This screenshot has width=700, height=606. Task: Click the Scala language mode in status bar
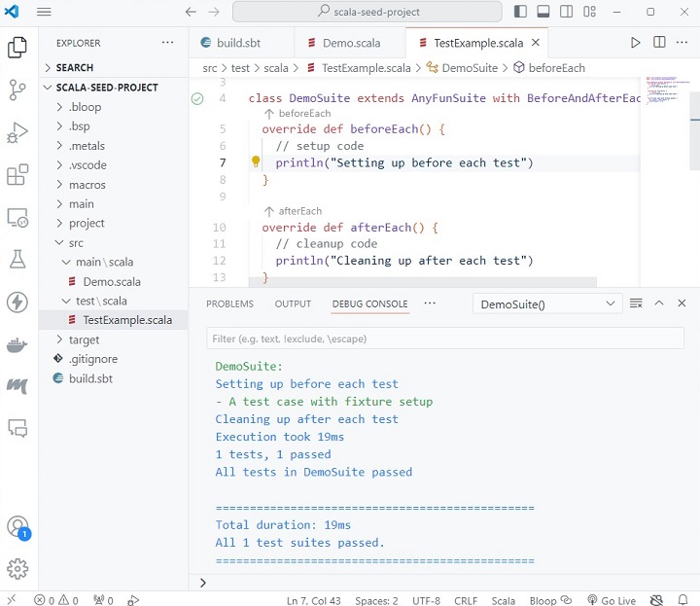click(503, 600)
